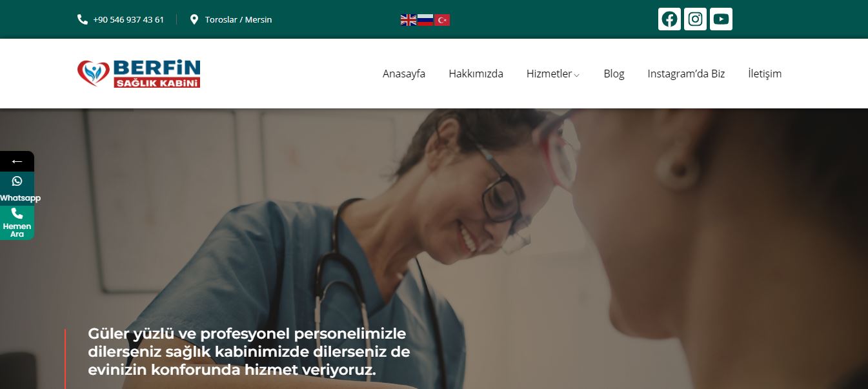The width and height of the screenshot is (868, 389).
Task: Open the YouTube social icon
Action: click(721, 19)
